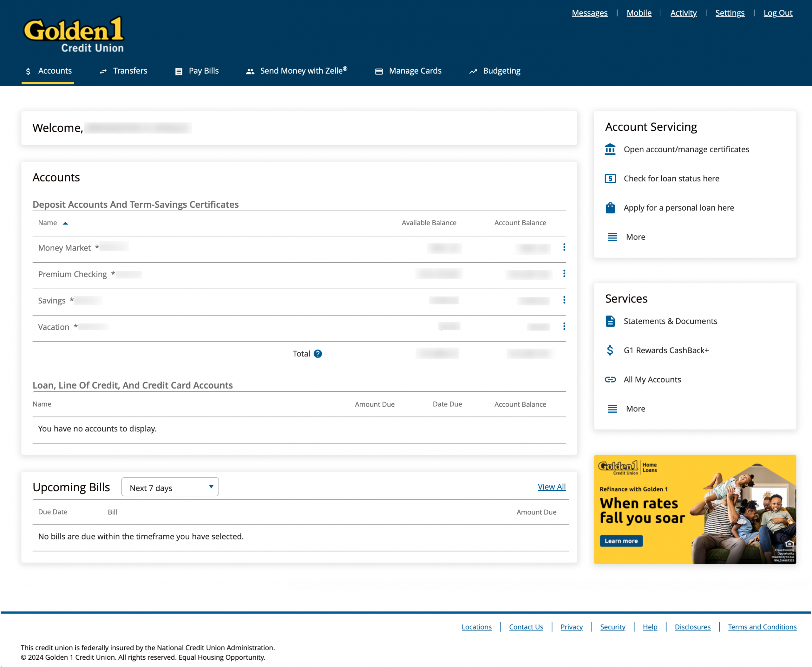
Task: Click the All My Accounts link icon
Action: (x=610, y=380)
